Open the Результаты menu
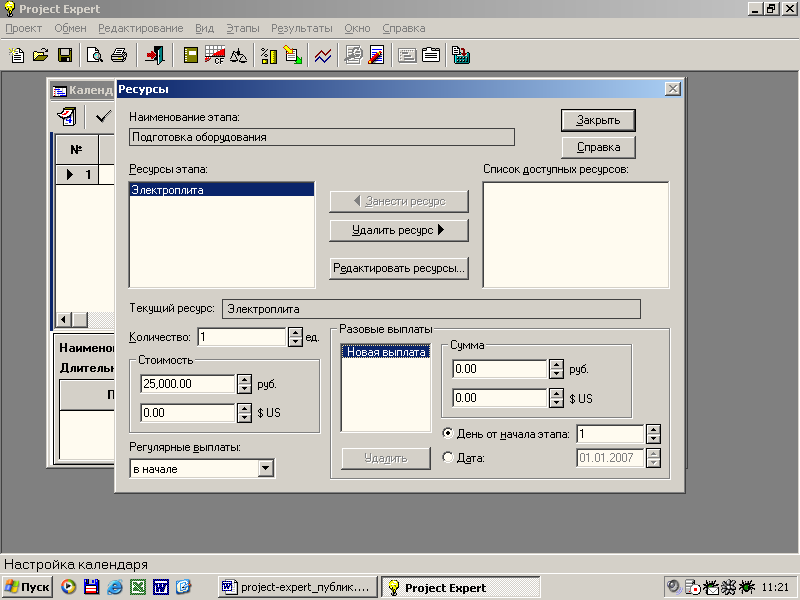The width and height of the screenshot is (800, 600). click(302, 28)
